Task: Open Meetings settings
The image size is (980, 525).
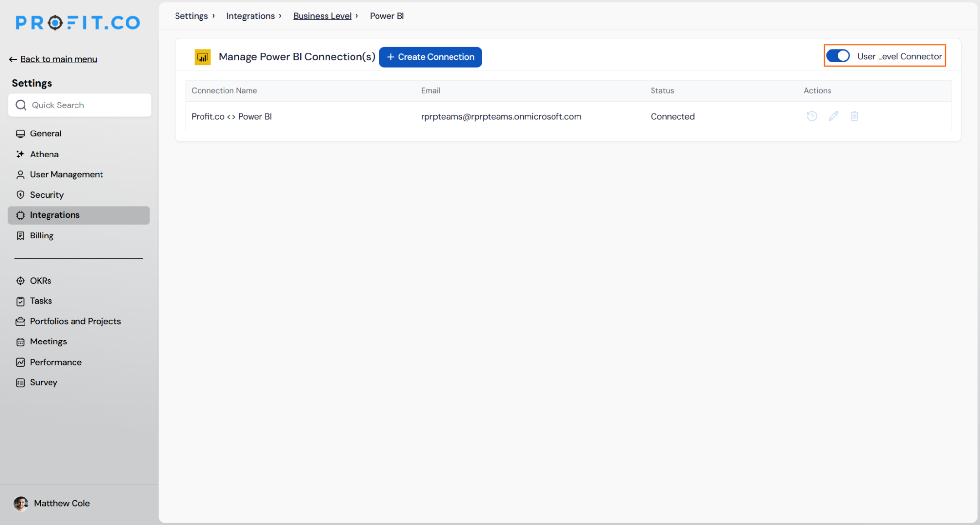Action: click(78, 341)
